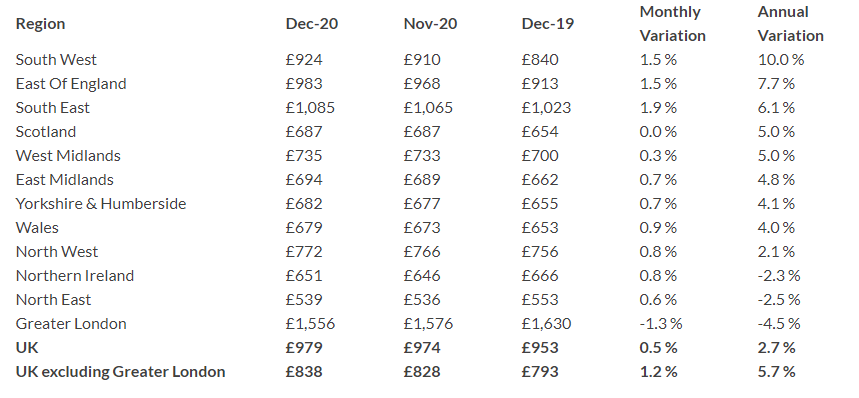Image resolution: width=859 pixels, height=398 pixels.
Task: Select the North West Dec-19 value £756
Action: point(540,252)
